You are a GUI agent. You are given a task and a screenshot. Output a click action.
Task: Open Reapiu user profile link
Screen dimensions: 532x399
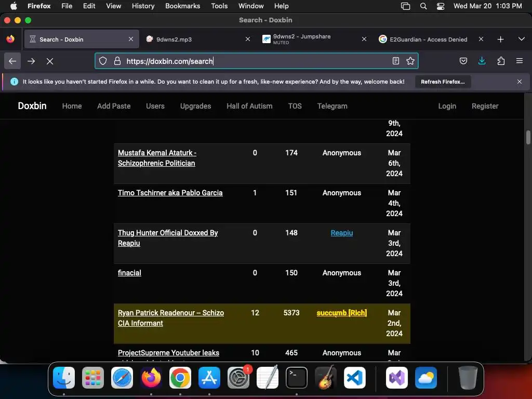[342, 233]
